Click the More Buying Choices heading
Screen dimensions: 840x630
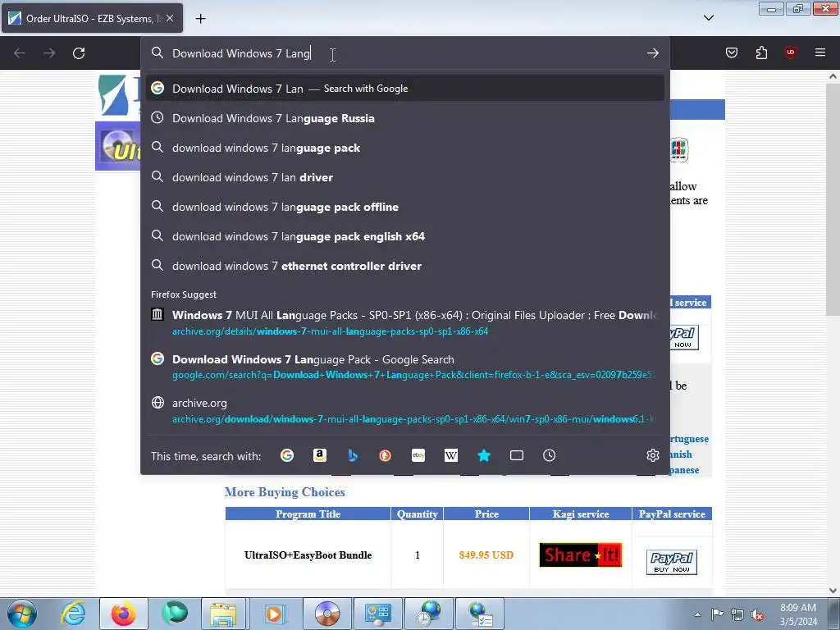point(285,492)
